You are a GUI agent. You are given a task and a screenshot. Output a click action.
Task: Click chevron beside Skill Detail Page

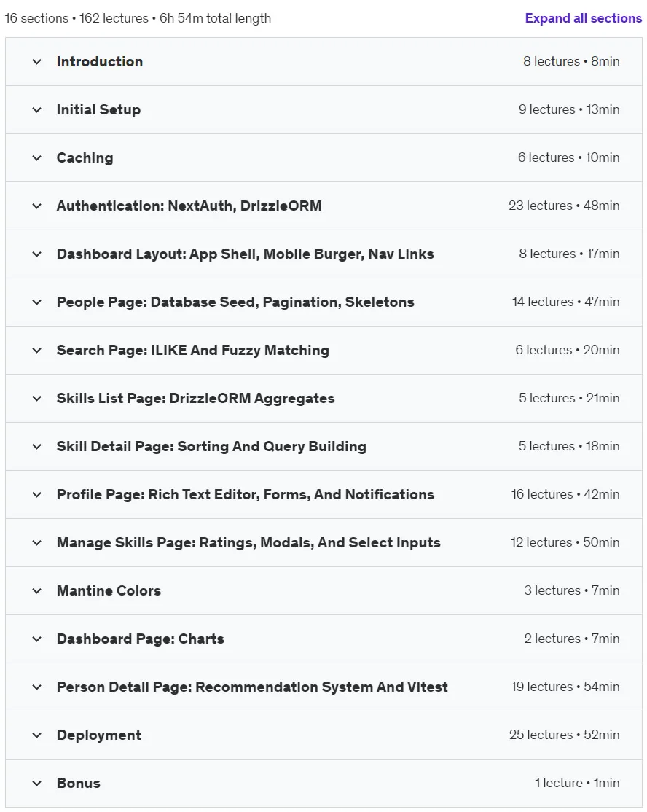pyautogui.click(x=36, y=447)
